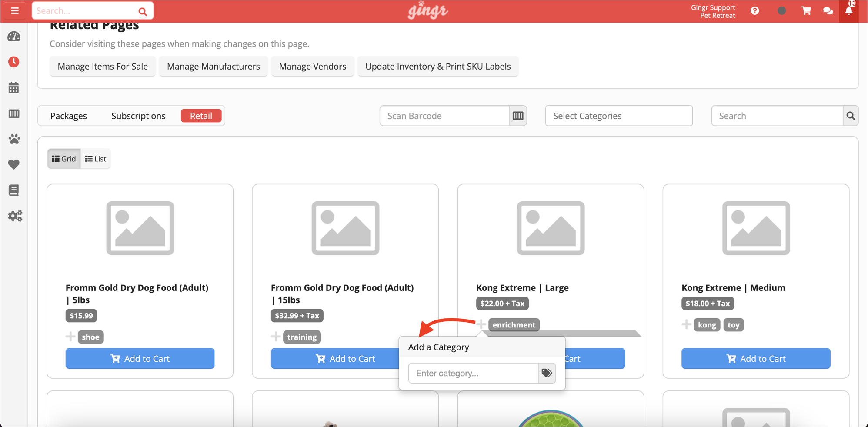The height and width of the screenshot is (427, 868).
Task: Click the gray status circle icon
Action: point(781,11)
